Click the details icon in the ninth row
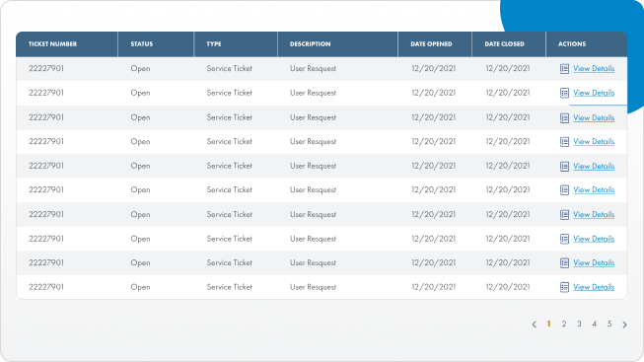The width and height of the screenshot is (644, 362). tap(564, 263)
